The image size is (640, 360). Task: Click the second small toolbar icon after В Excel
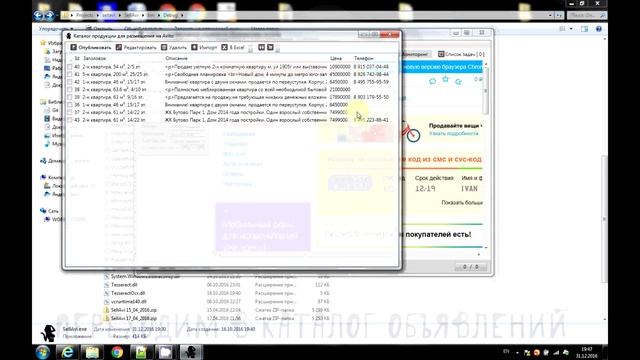click(270, 47)
